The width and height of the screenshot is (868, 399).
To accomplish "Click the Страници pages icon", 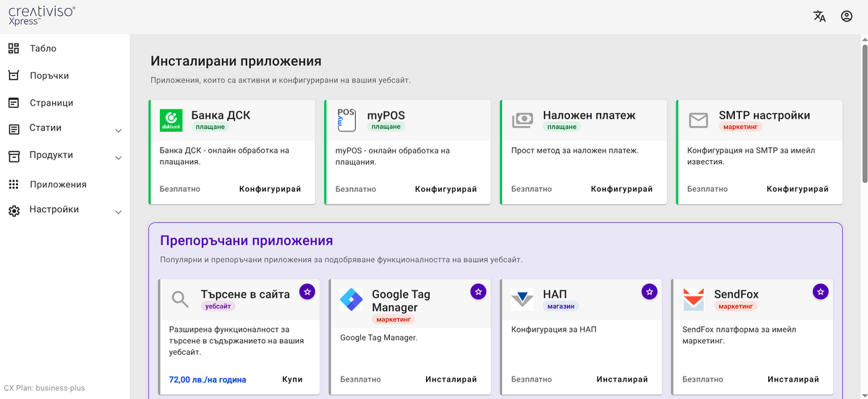I will click(14, 103).
